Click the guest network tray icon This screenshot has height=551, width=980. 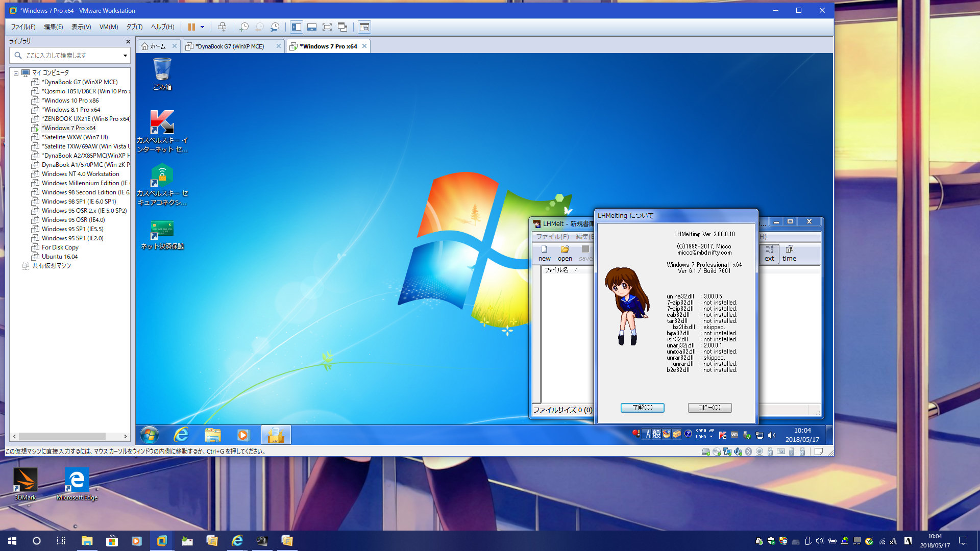(759, 435)
